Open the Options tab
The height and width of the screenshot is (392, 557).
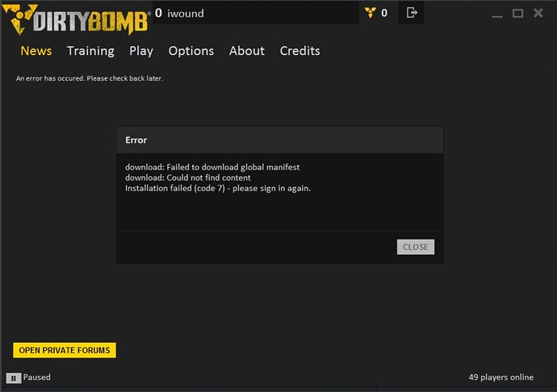191,51
